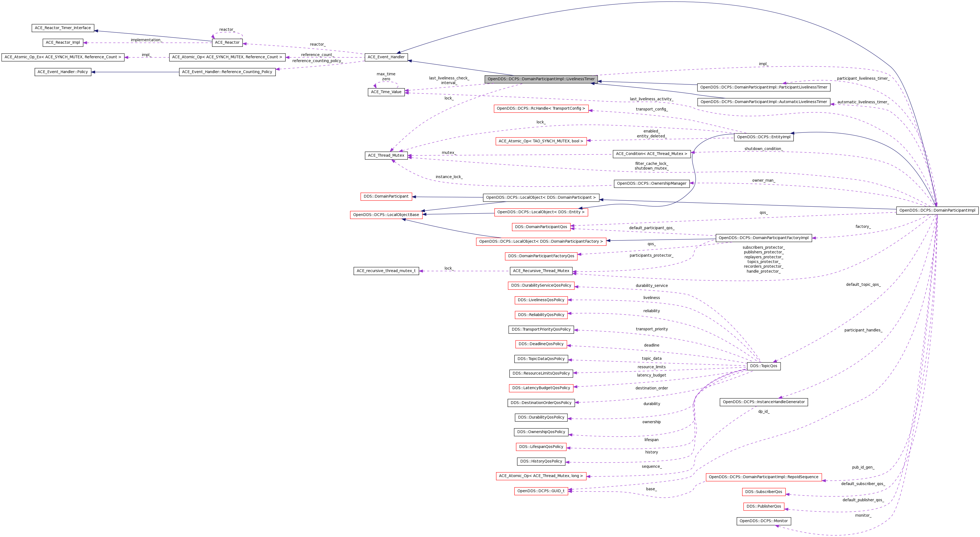Click DDS::DurabilityServiceQosPolicy node
The height and width of the screenshot is (537, 980).
tap(541, 286)
